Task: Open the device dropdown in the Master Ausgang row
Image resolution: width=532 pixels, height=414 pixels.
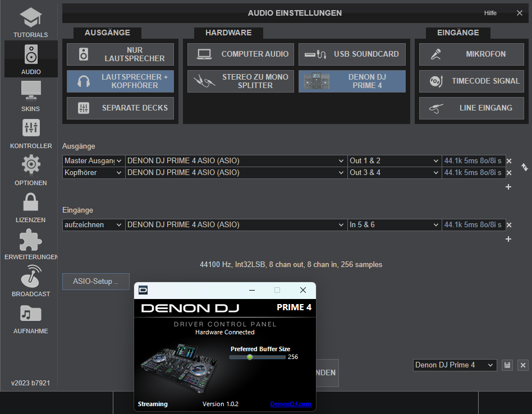Action: pyautogui.click(x=236, y=160)
